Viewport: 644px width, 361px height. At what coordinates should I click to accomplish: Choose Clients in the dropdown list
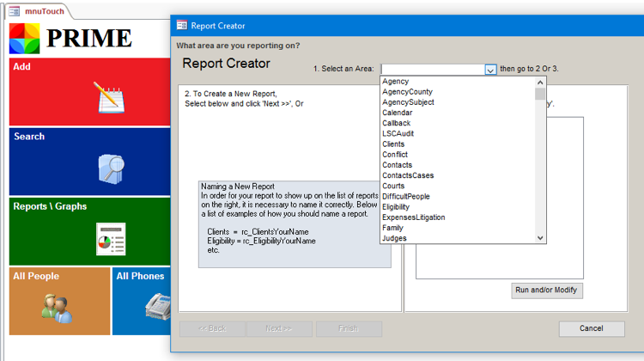coord(393,144)
